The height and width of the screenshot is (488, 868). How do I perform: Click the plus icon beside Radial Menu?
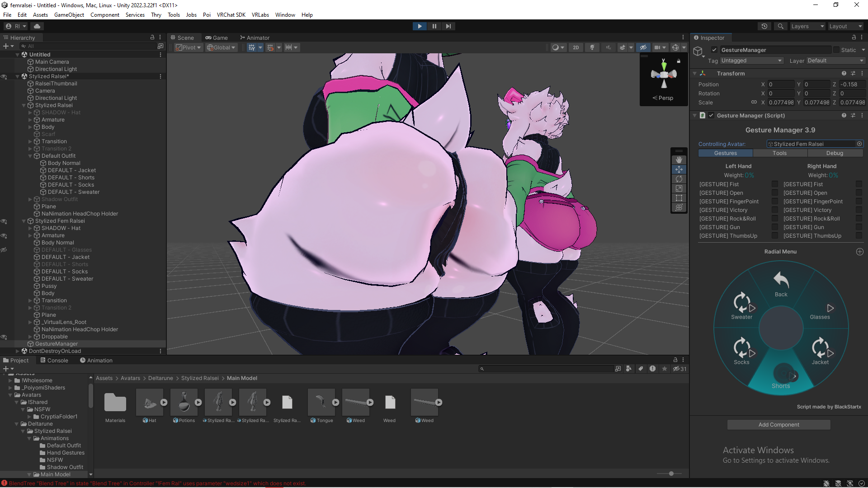click(x=860, y=252)
